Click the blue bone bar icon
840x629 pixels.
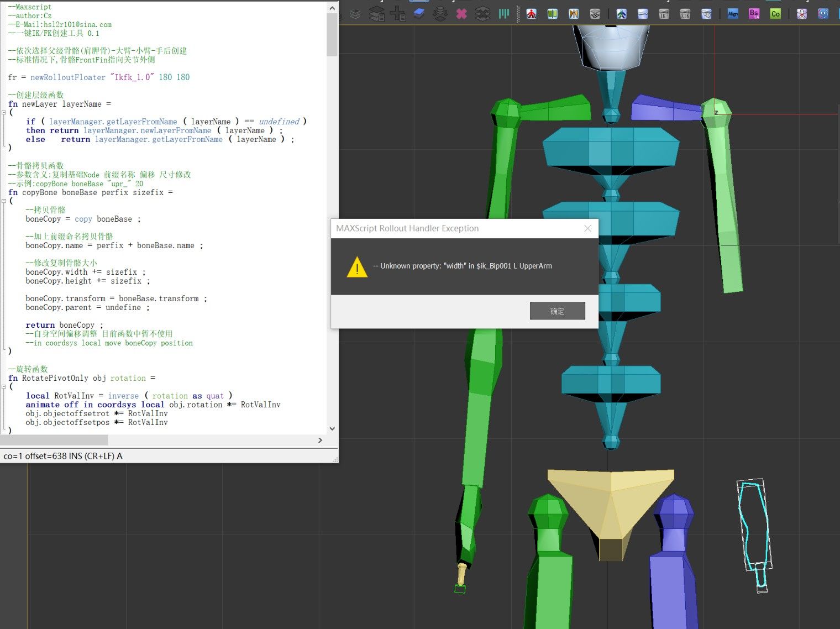click(x=643, y=14)
